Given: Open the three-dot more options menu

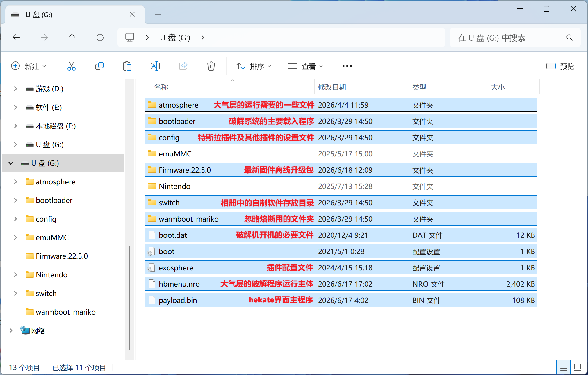Looking at the screenshot, I should (x=347, y=66).
